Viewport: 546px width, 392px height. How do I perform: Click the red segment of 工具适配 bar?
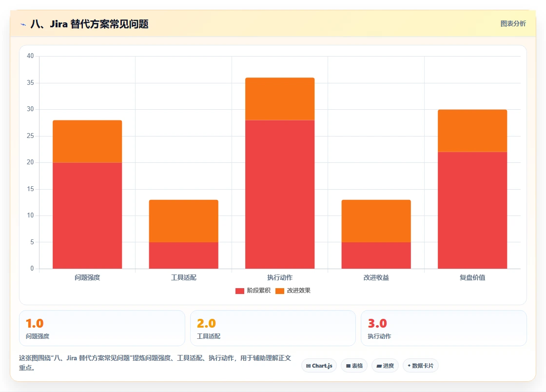pos(183,255)
